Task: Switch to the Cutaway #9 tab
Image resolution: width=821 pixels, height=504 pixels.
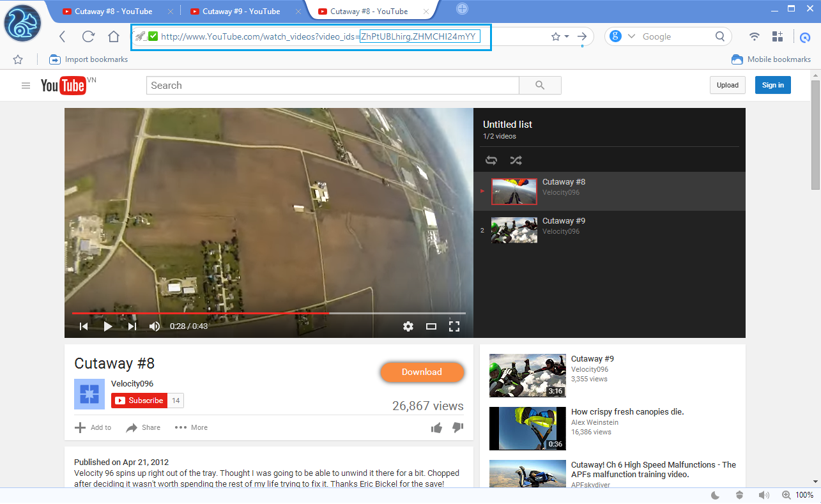Action: tap(241, 11)
